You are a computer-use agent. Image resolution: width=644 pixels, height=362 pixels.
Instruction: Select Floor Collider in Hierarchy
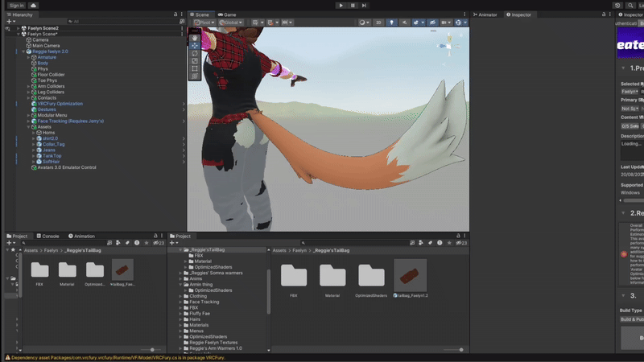[51, 75]
